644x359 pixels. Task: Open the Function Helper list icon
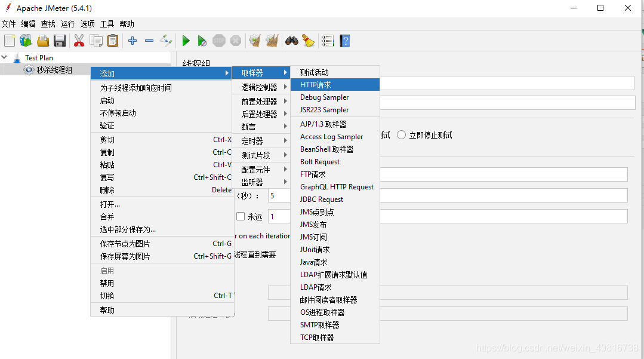[x=328, y=41]
